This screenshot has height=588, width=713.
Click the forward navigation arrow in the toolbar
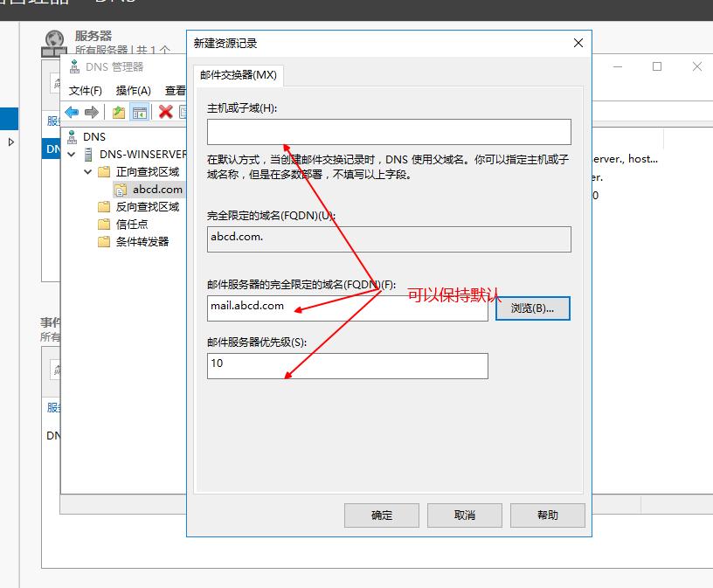point(91,112)
